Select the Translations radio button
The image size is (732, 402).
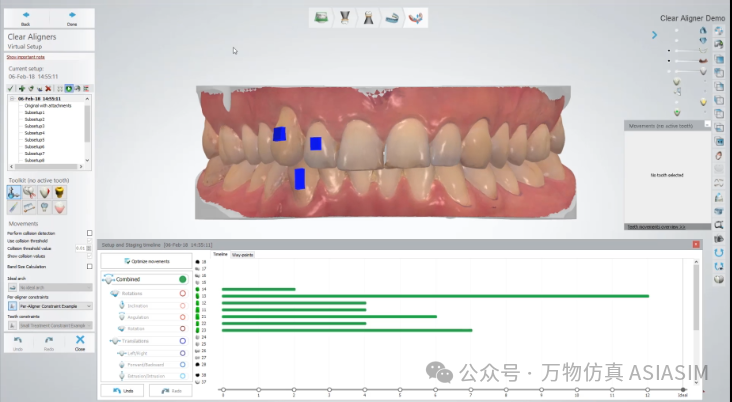click(x=183, y=341)
